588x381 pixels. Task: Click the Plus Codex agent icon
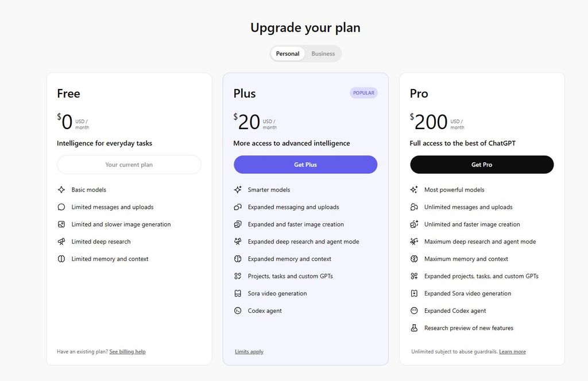pyautogui.click(x=238, y=310)
